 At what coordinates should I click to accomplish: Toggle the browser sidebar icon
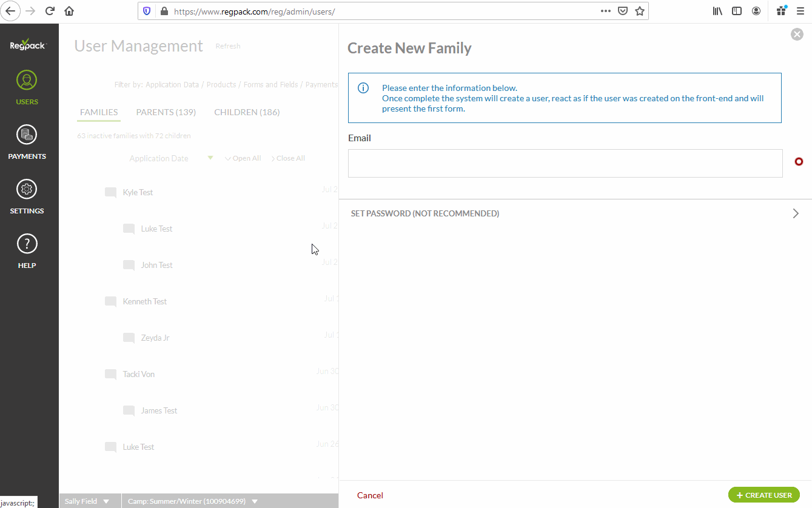[737, 10]
